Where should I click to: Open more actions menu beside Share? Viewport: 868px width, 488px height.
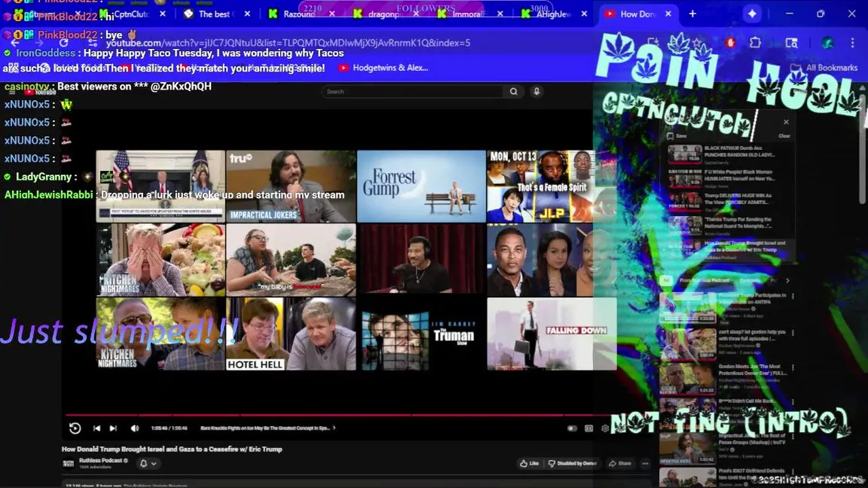click(645, 464)
